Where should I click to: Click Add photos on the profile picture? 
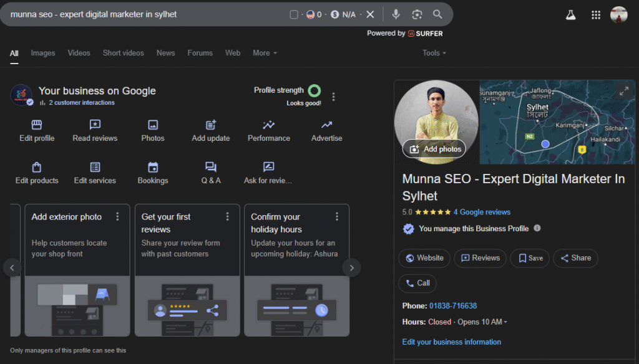(x=434, y=150)
